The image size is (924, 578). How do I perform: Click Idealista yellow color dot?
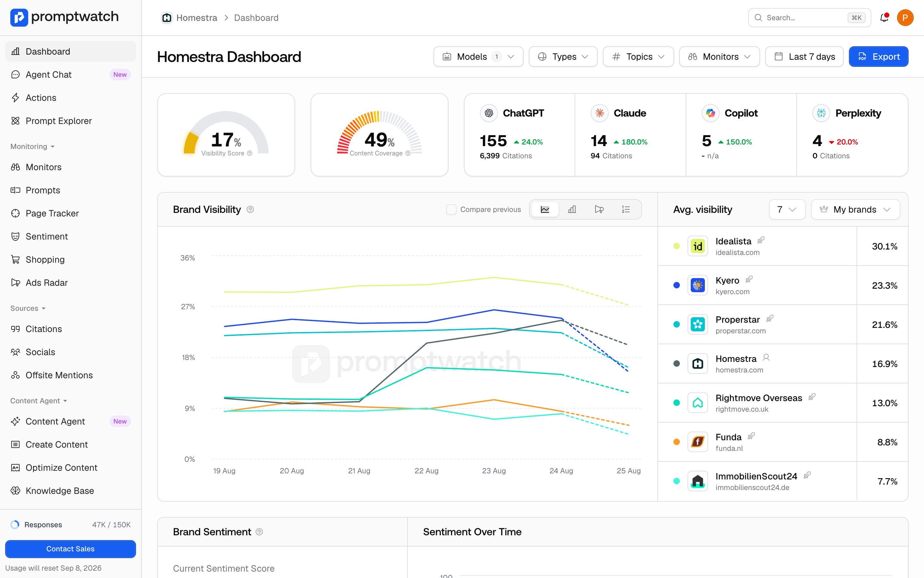click(x=677, y=246)
